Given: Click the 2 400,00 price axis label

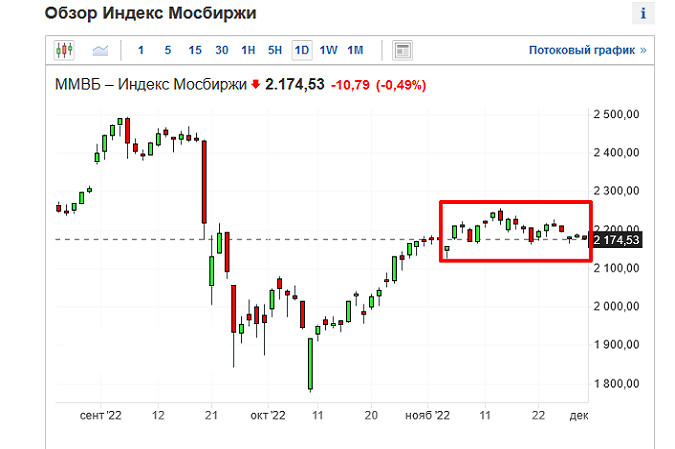Looking at the screenshot, I should pyautogui.click(x=616, y=152).
